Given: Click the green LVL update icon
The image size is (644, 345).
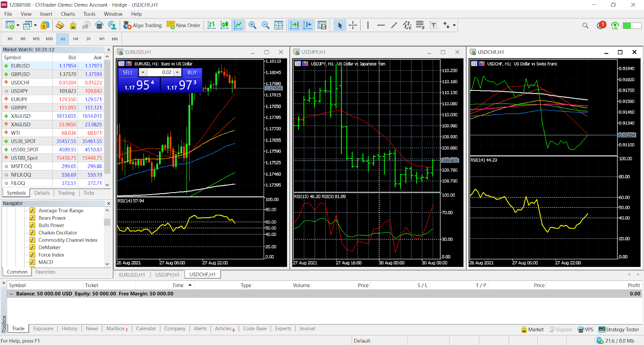Looking at the screenshot, I should point(615,25).
